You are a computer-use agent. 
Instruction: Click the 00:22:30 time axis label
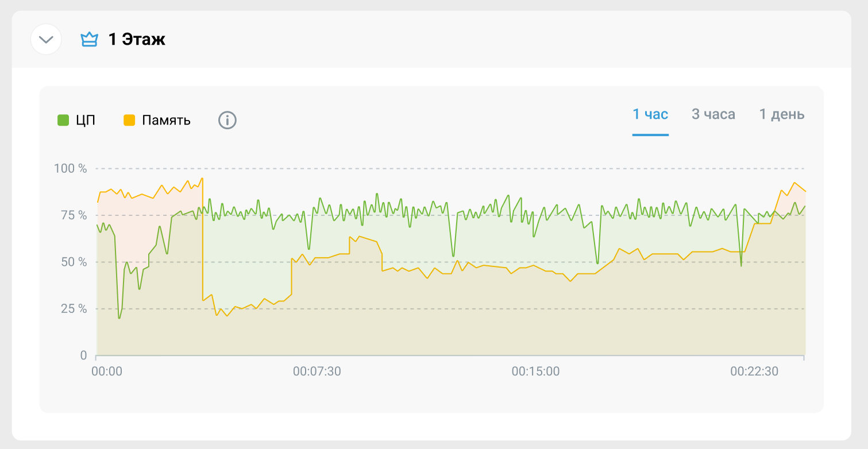click(x=754, y=371)
